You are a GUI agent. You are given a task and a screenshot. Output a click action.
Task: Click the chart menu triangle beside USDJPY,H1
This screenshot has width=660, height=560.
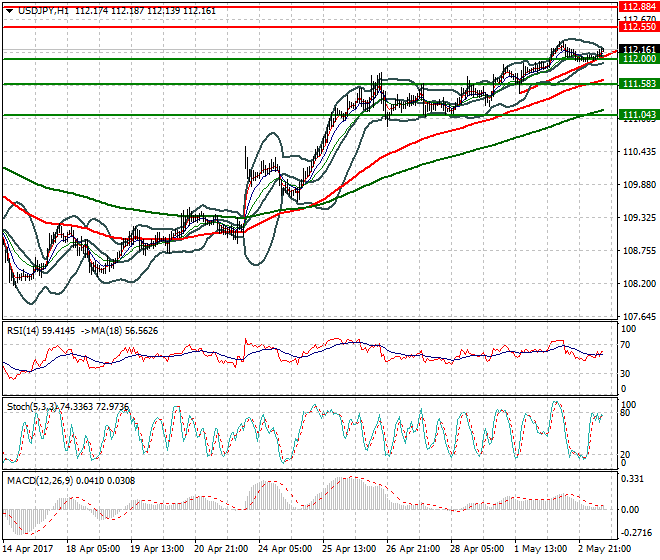(9, 11)
